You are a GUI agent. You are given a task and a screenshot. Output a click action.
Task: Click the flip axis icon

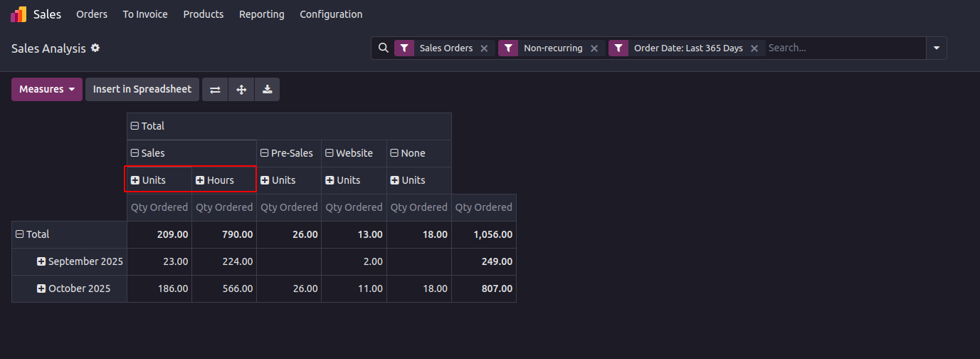point(215,90)
